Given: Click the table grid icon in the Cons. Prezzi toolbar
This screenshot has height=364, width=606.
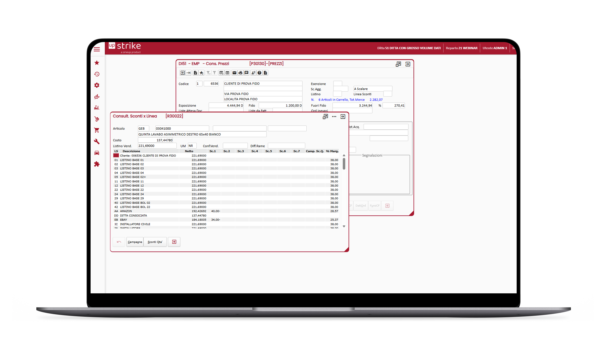Looking at the screenshot, I should 227,73.
